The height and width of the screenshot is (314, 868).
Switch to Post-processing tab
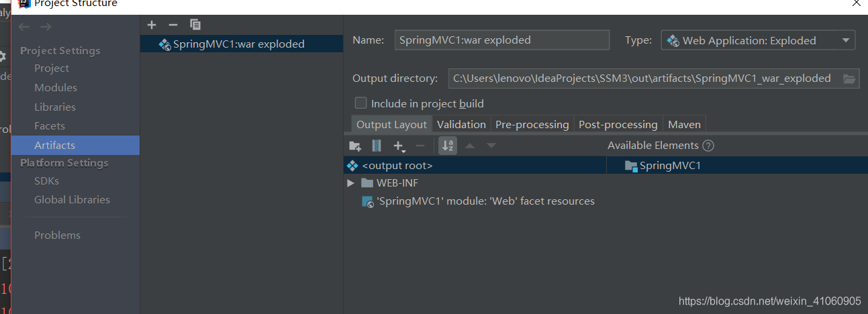(618, 125)
